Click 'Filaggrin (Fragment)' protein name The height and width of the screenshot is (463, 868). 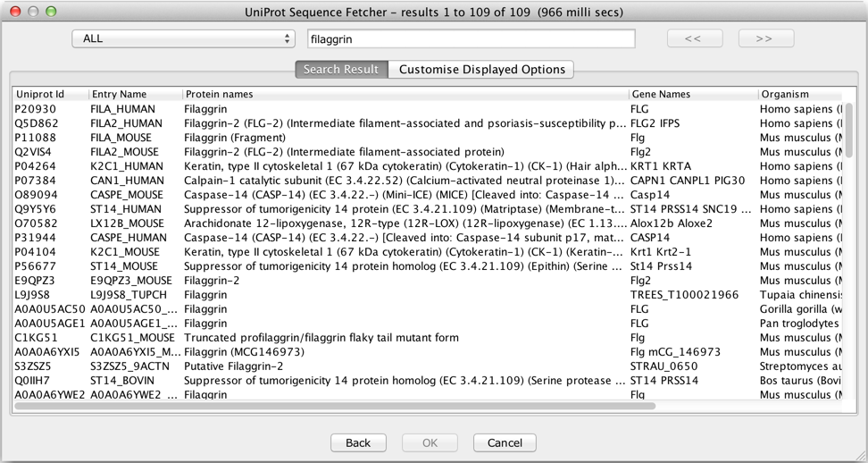(x=235, y=138)
